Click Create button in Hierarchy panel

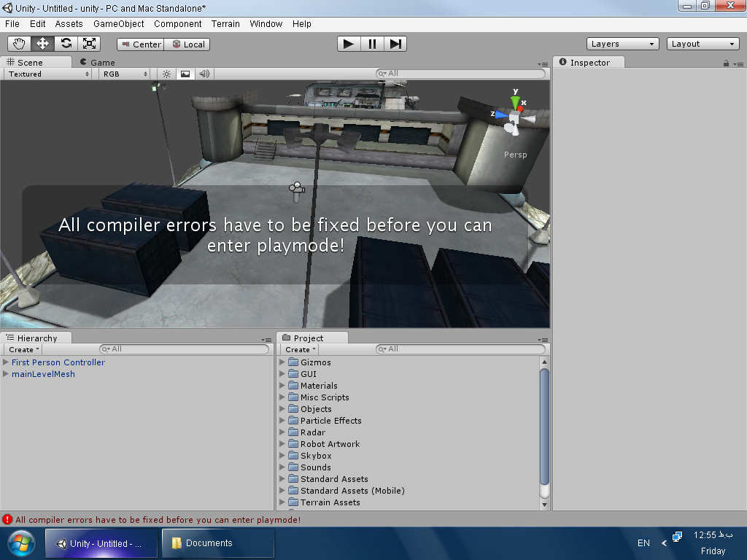[x=24, y=350]
